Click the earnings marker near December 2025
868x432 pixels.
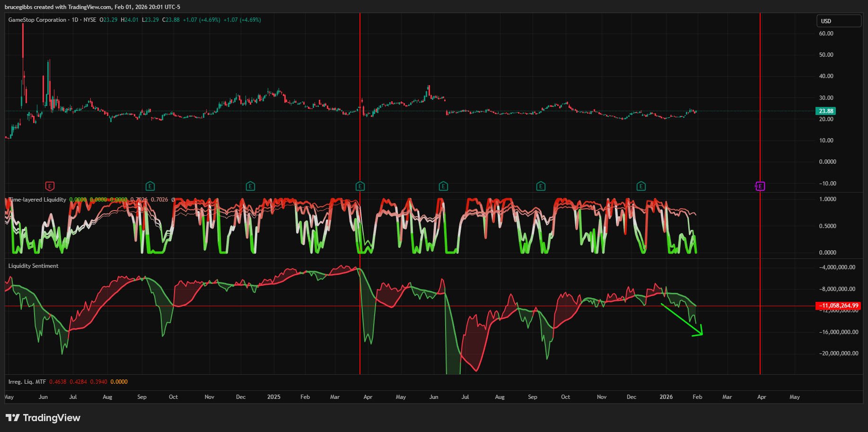pos(641,186)
